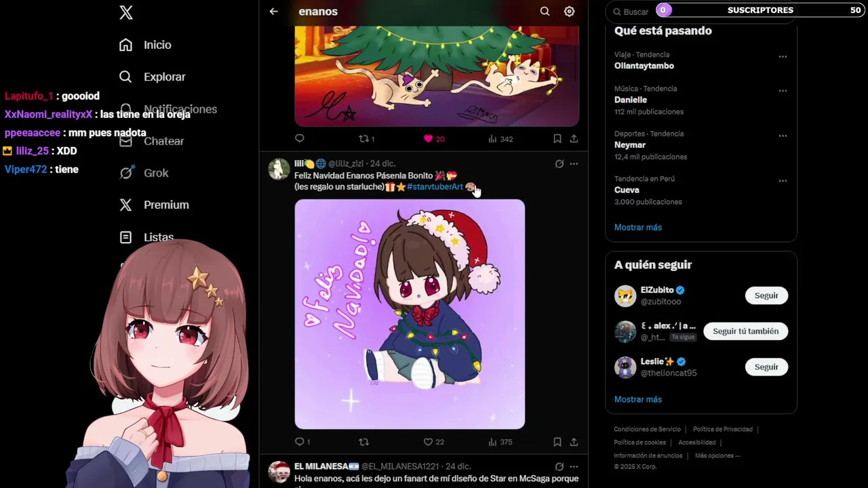Click the search magnifier beside enanos
Image resolution: width=868 pixels, height=488 pixels.
pos(545,12)
